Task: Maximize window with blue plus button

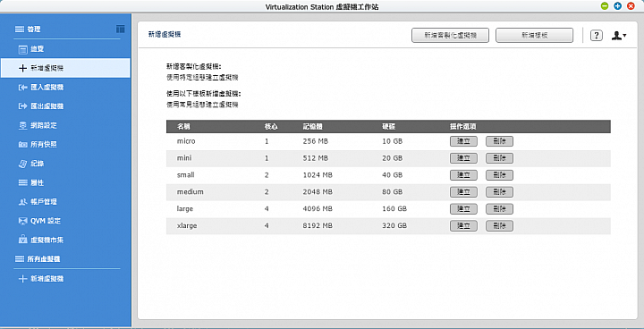Action: click(618, 5)
